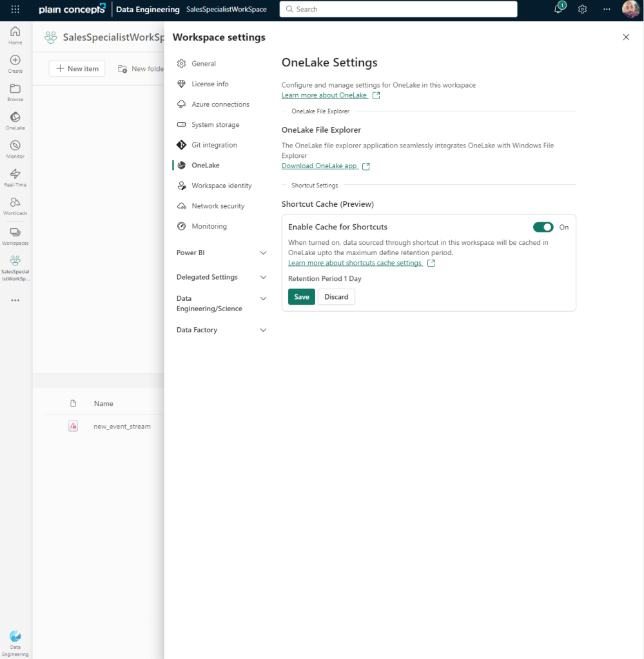Turn off Enable Cache for Shortcuts toggle

pos(543,227)
